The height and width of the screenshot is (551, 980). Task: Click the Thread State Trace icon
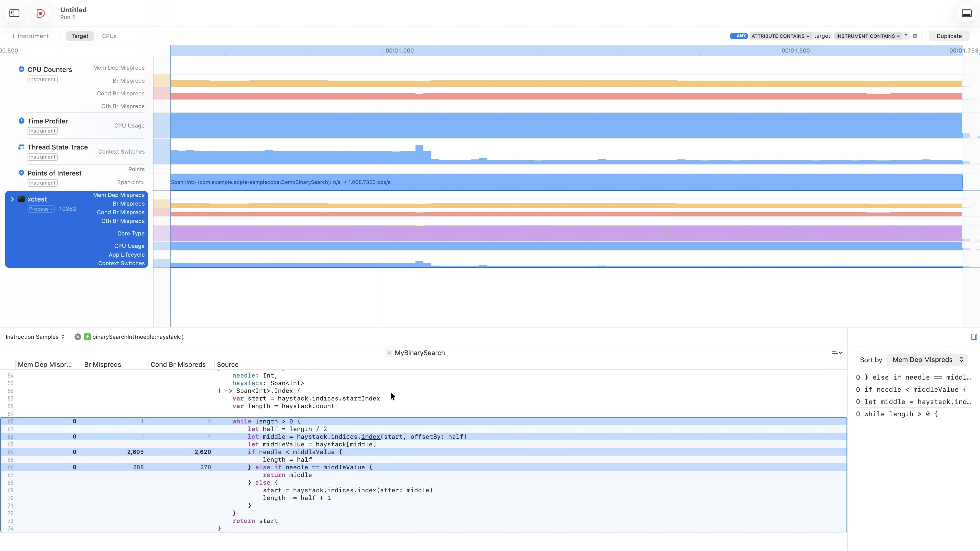tap(21, 147)
